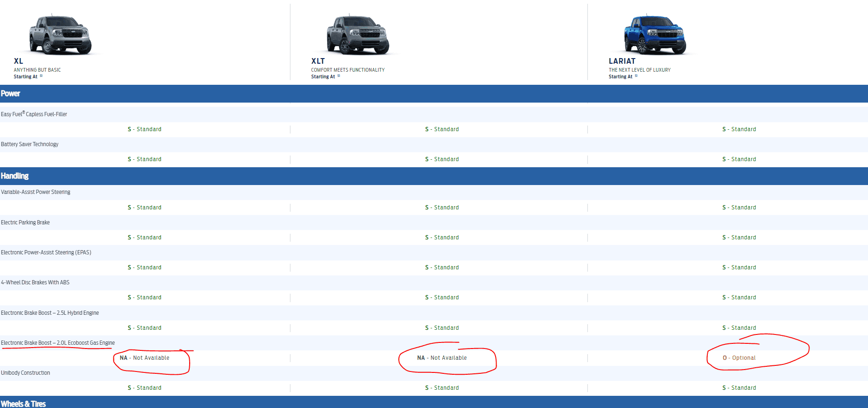Click 'The Next Level of Luxury' tagline
The image size is (868, 408).
tap(639, 70)
